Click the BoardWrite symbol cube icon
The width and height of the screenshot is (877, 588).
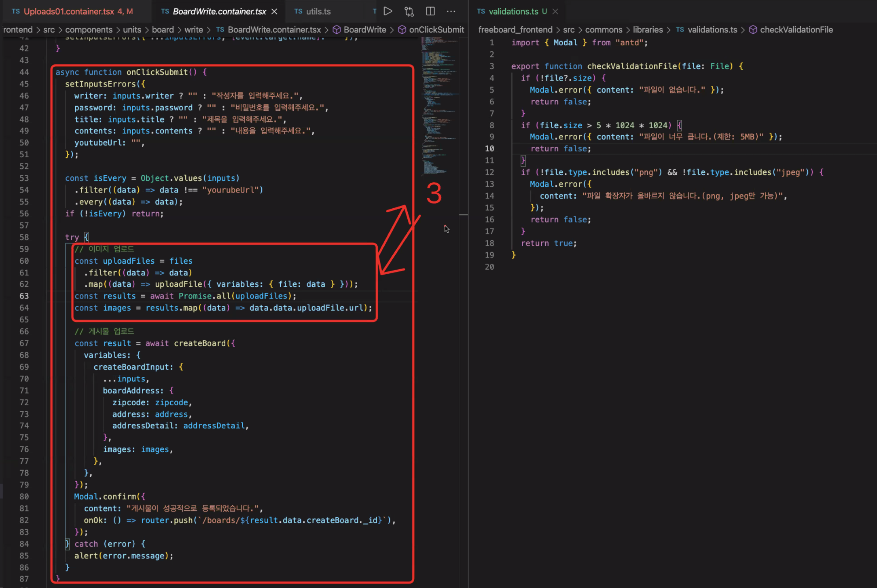tap(337, 30)
